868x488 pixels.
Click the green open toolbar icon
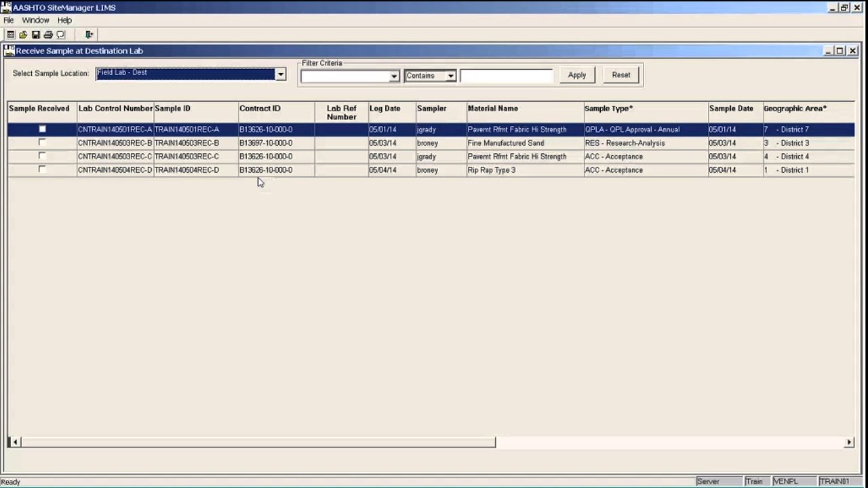(23, 35)
